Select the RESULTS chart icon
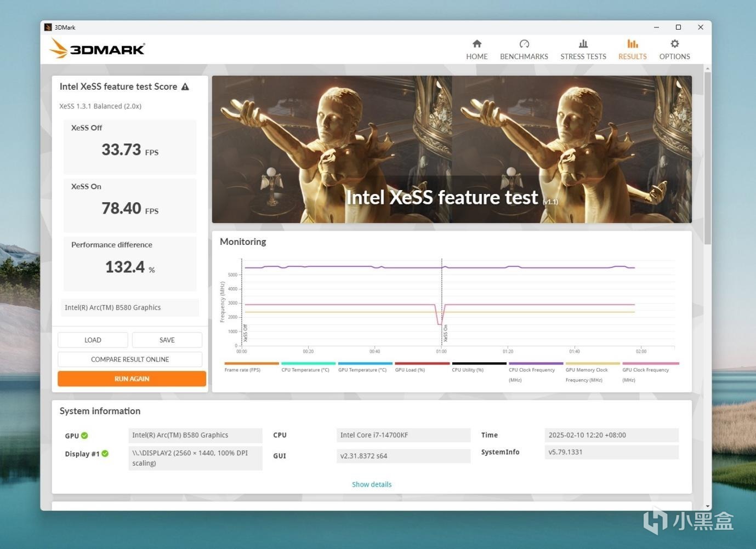756x549 pixels. coord(633,44)
